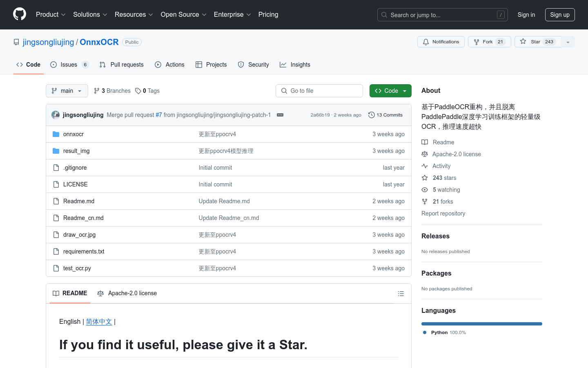Image resolution: width=588 pixels, height=368 pixels.
Task: Click the repository icon beside jingsongliujing
Action: (16, 42)
